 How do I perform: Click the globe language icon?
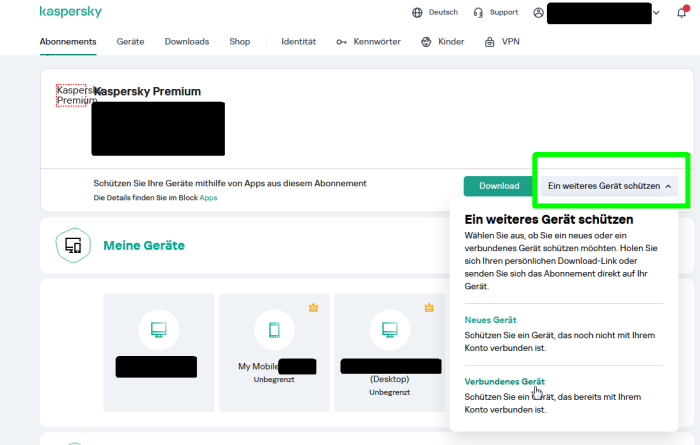tap(417, 12)
